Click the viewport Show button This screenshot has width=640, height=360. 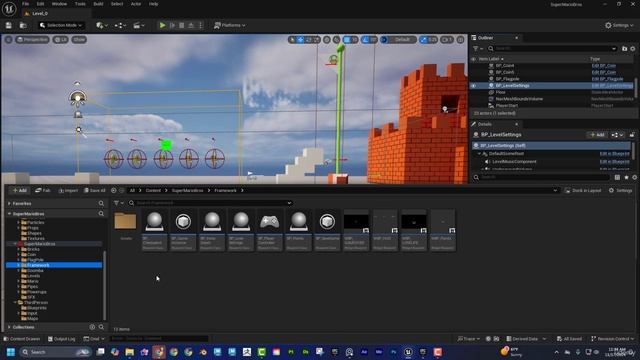(x=79, y=40)
